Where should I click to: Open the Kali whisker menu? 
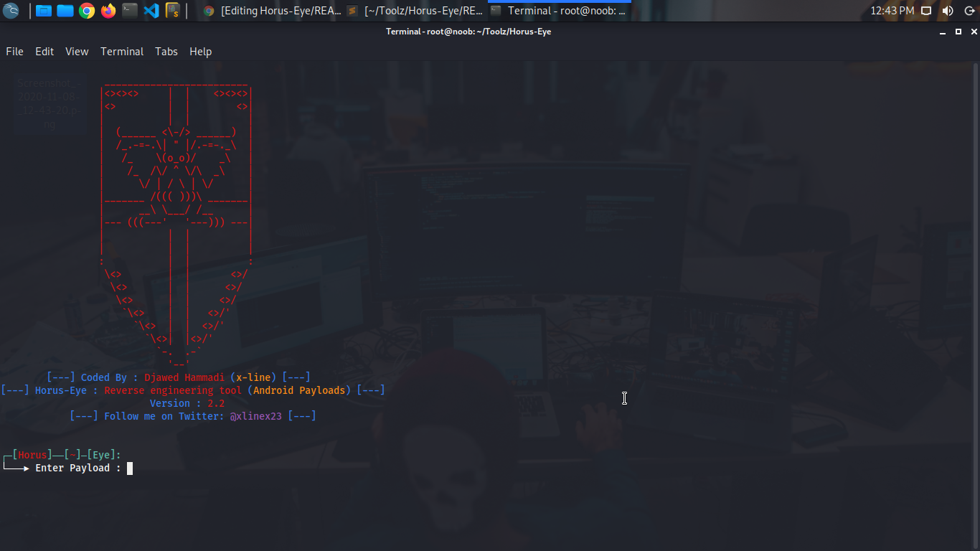tap(10, 10)
